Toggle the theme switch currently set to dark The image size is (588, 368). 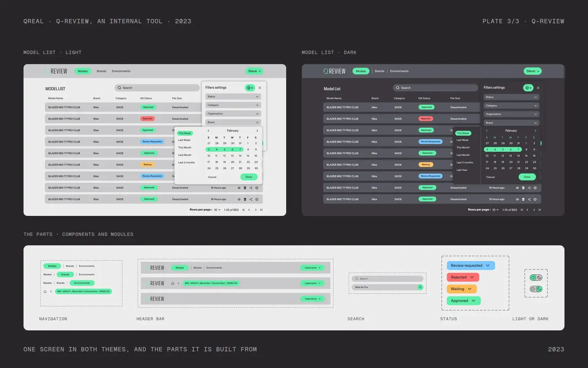coord(536,289)
